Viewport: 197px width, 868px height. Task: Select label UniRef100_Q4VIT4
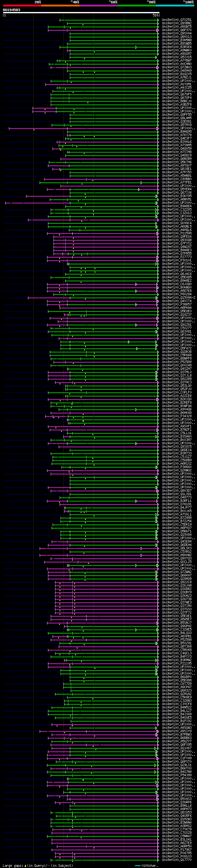click(177, 301)
